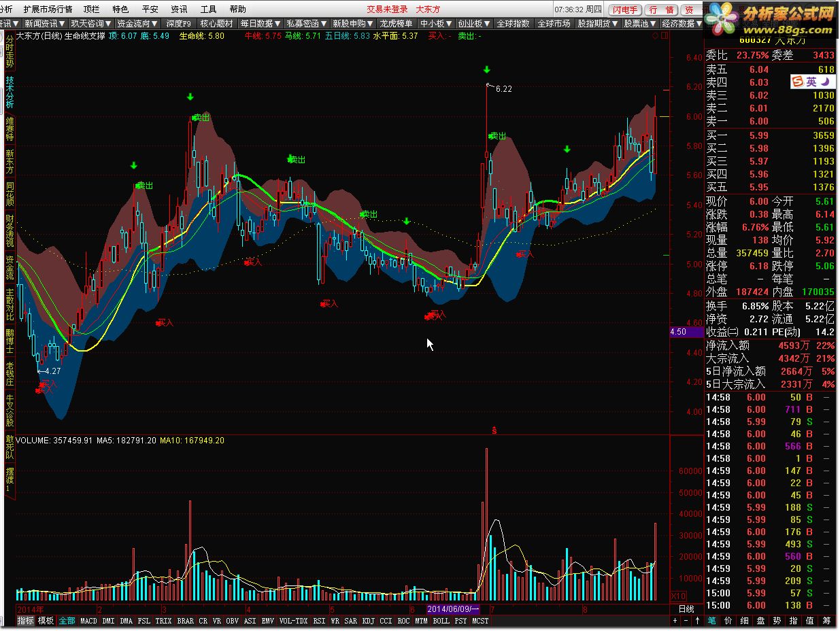Switch to 技术分析 side tab

[x=10, y=92]
